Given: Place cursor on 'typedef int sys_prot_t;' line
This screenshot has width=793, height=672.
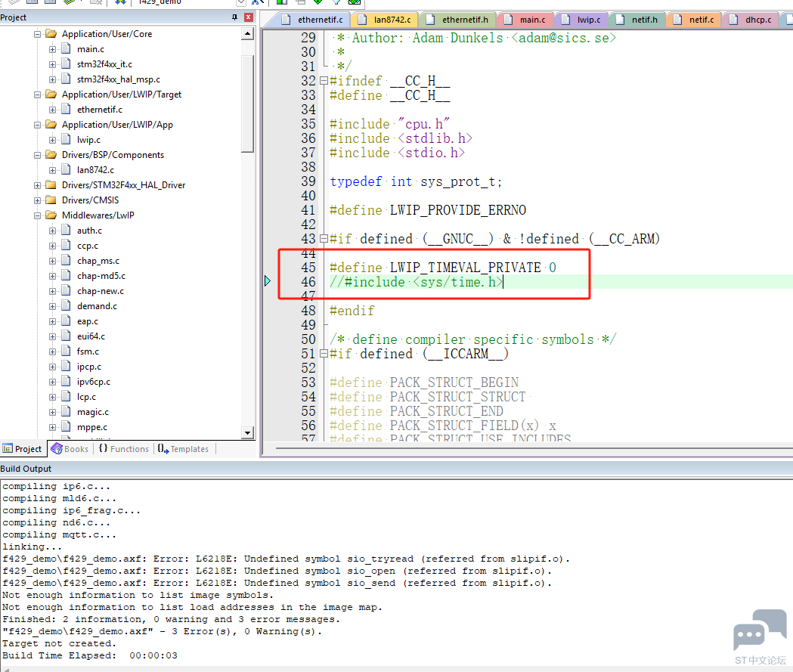Looking at the screenshot, I should pyautogui.click(x=416, y=181).
